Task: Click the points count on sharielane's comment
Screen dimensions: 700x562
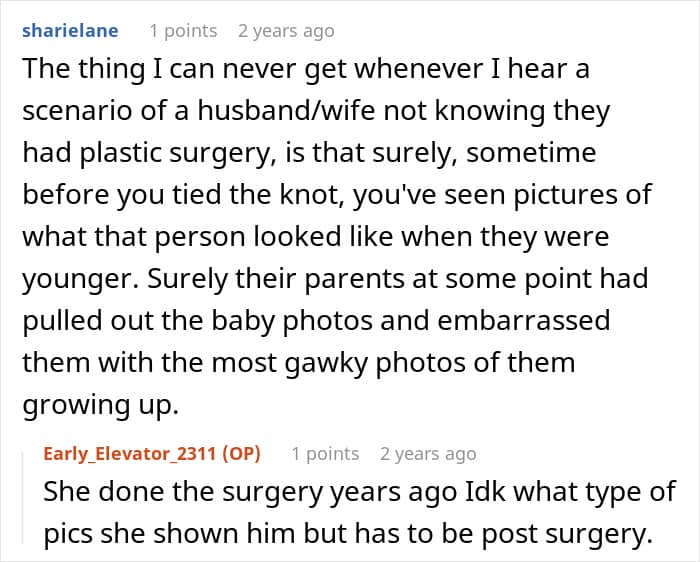Action: pyautogui.click(x=183, y=31)
